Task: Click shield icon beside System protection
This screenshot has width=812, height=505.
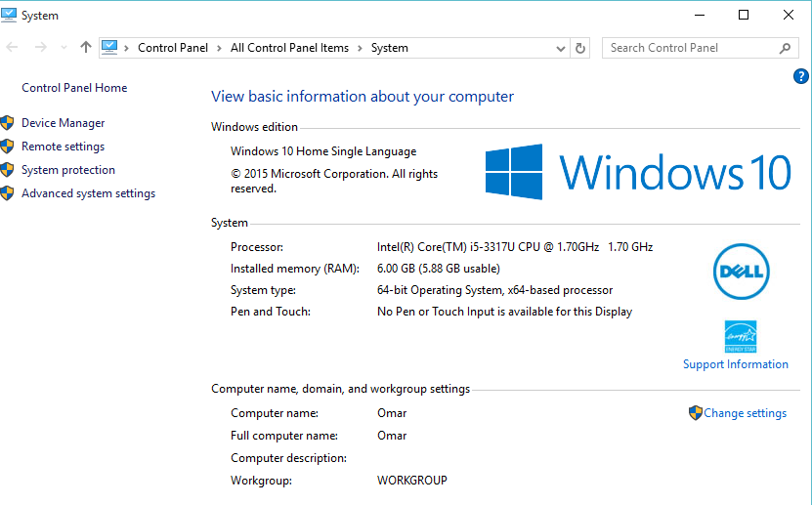Action: pyautogui.click(x=7, y=169)
